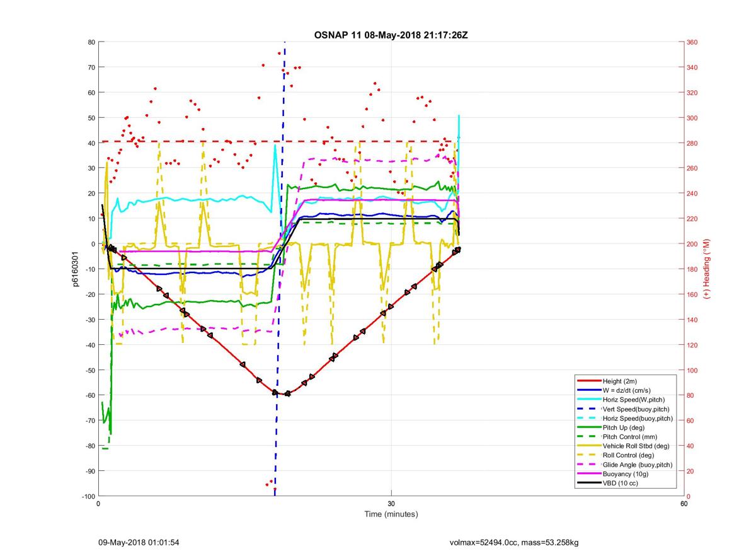Select the "Buoyancy (10g)" legend entry
Screen dimensions: 756x558
625,474
